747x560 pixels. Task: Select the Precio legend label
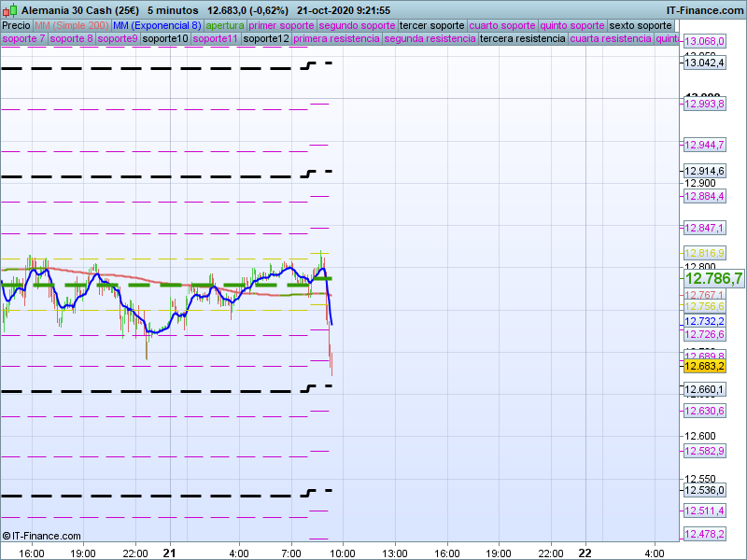(x=16, y=25)
